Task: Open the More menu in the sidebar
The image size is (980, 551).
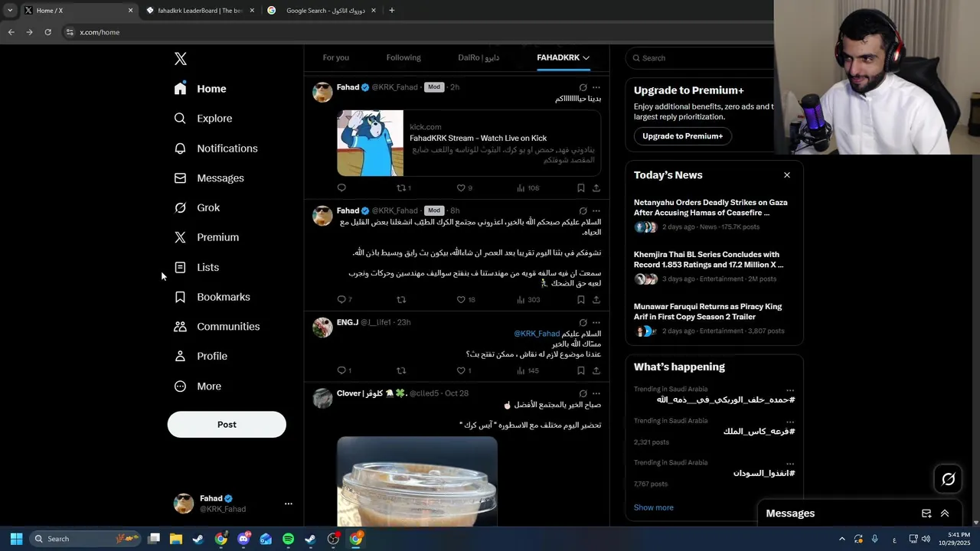Action: pos(198,386)
